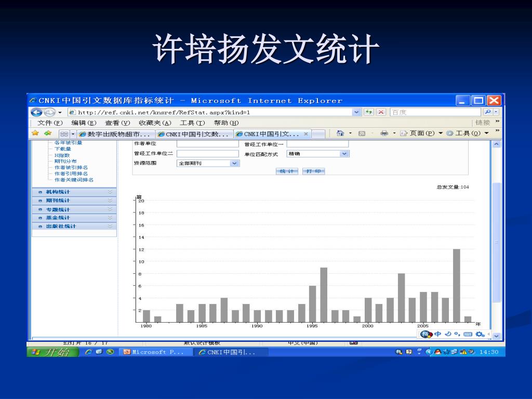This screenshot has width=532, height=399.
Task: Click the IME settings gear icon
Action: coord(480,334)
